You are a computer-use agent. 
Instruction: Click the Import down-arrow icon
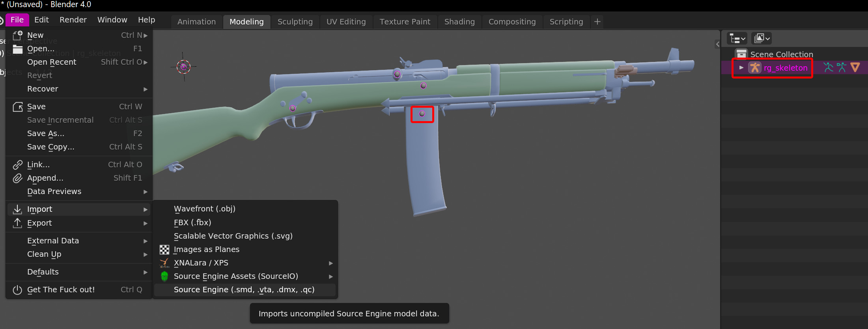coord(17,209)
